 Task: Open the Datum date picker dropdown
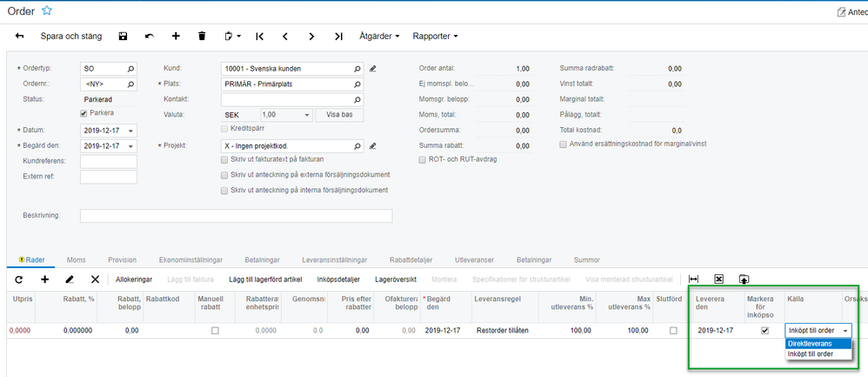click(x=130, y=131)
